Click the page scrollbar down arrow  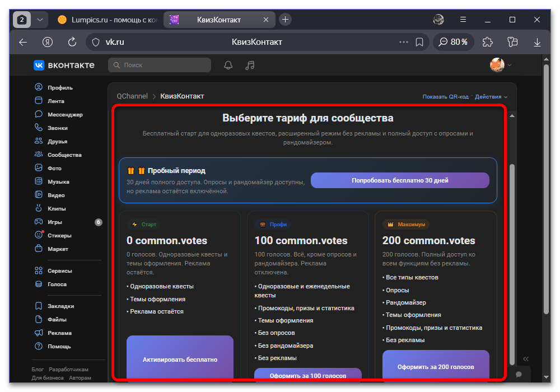[546, 377]
